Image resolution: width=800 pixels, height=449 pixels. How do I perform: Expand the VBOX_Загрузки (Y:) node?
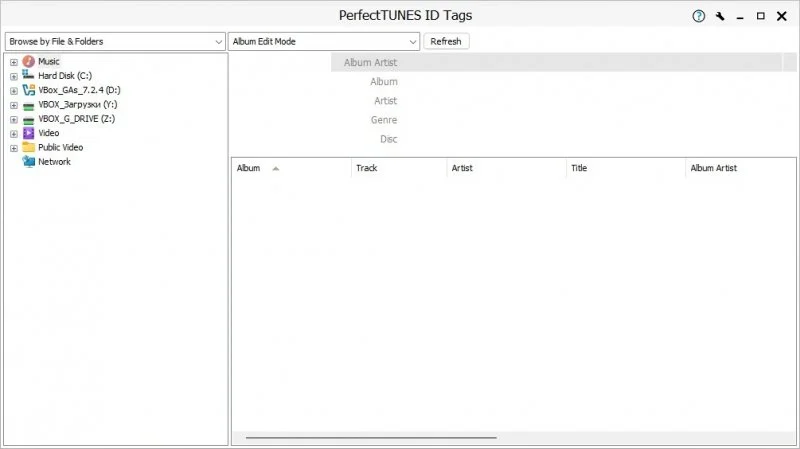point(14,105)
